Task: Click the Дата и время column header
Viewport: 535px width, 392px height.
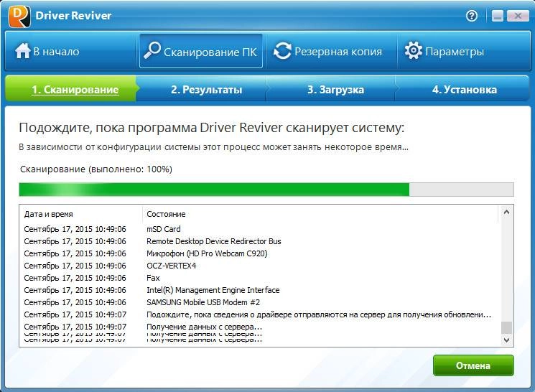Action: (x=80, y=214)
